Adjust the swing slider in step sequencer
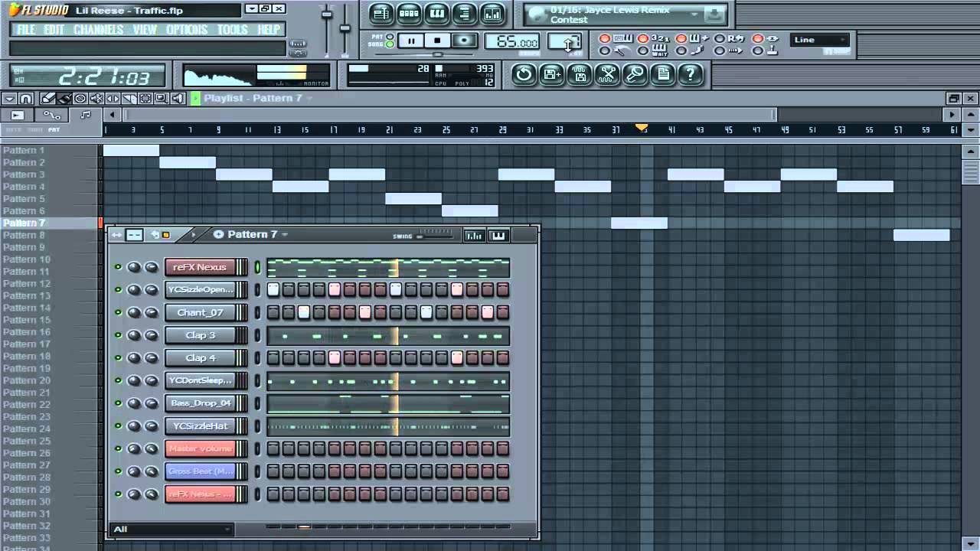Image resolution: width=980 pixels, height=551 pixels. pos(435,236)
